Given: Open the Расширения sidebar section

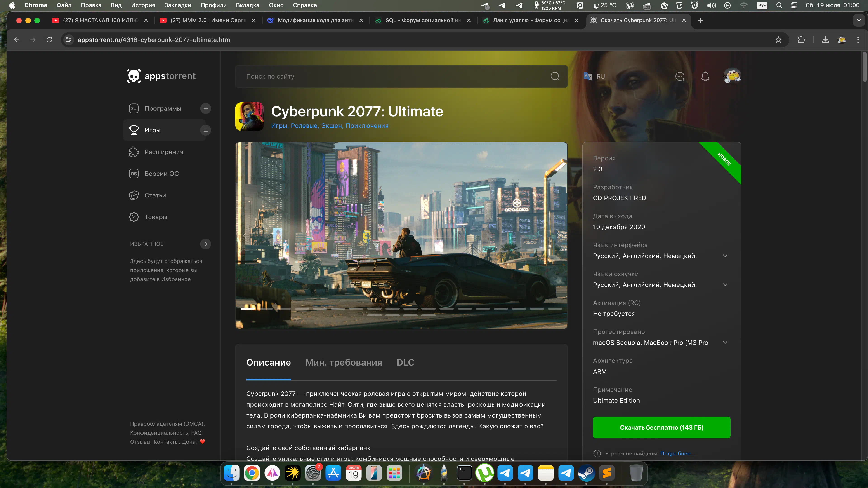Looking at the screenshot, I should (x=164, y=152).
